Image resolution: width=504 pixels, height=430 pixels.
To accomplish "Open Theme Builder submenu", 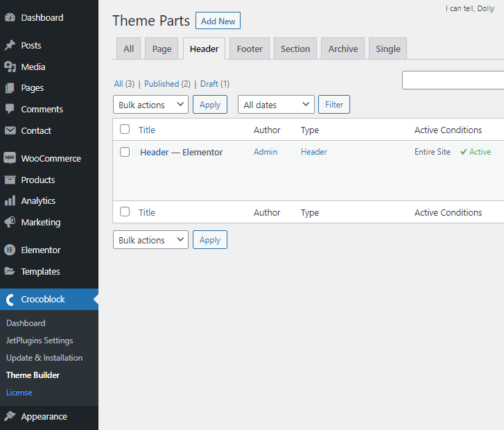I will (x=33, y=375).
